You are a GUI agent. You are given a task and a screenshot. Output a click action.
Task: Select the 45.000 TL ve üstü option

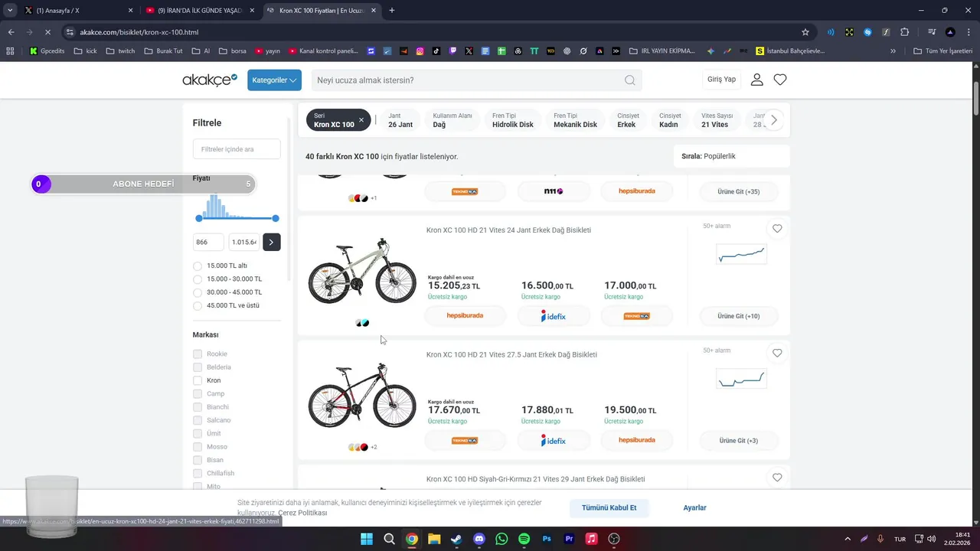point(198,305)
